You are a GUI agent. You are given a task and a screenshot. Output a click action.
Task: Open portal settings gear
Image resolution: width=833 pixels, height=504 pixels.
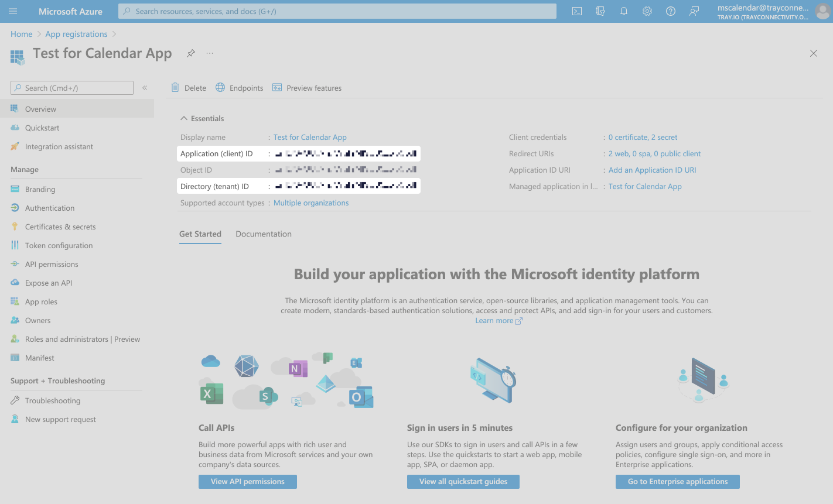647,11
